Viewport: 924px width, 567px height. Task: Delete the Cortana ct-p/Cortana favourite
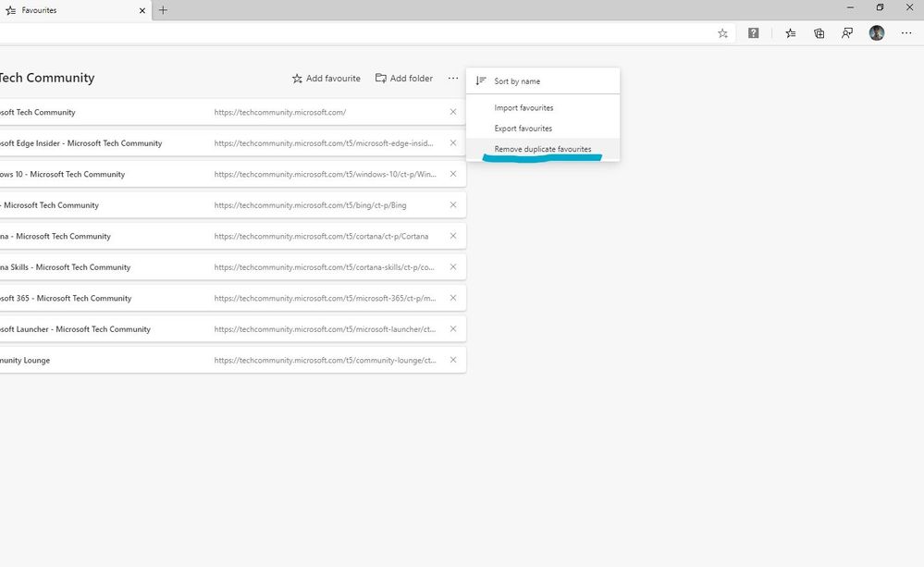pyautogui.click(x=452, y=236)
